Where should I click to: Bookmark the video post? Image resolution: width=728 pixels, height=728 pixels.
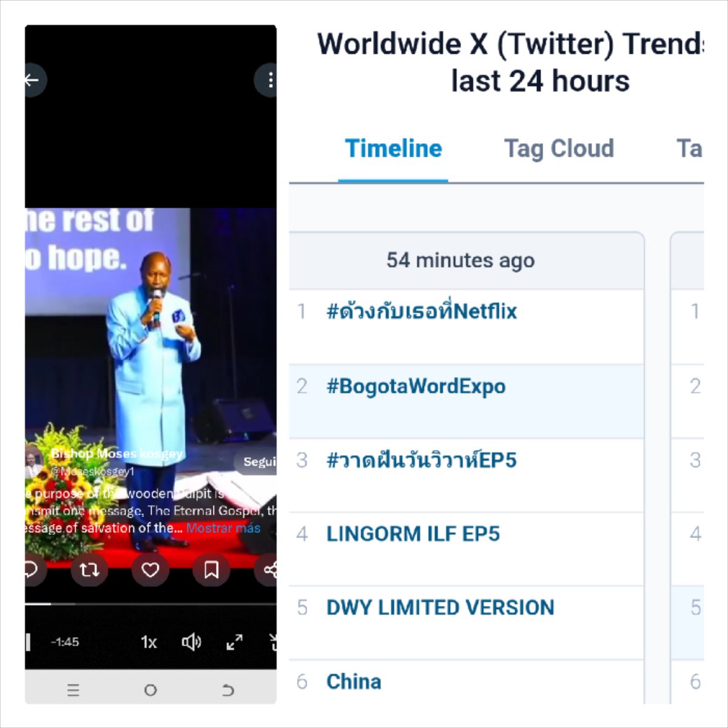coord(211,570)
